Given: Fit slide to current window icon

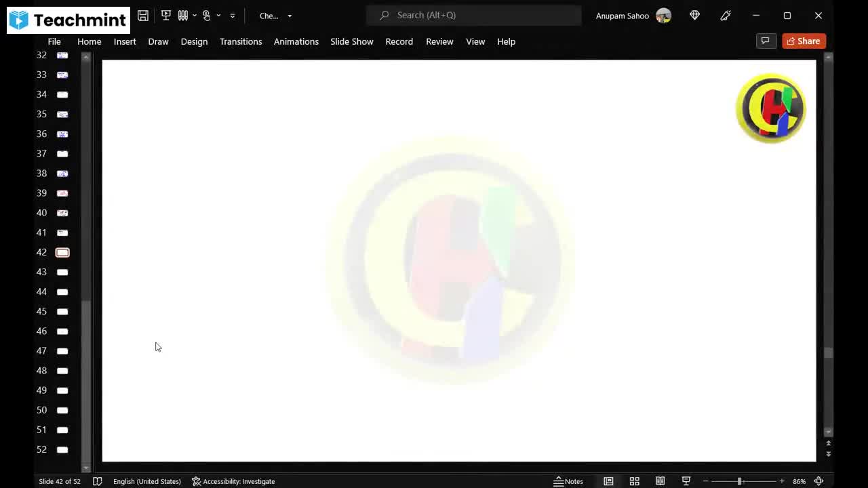Looking at the screenshot, I should (818, 481).
